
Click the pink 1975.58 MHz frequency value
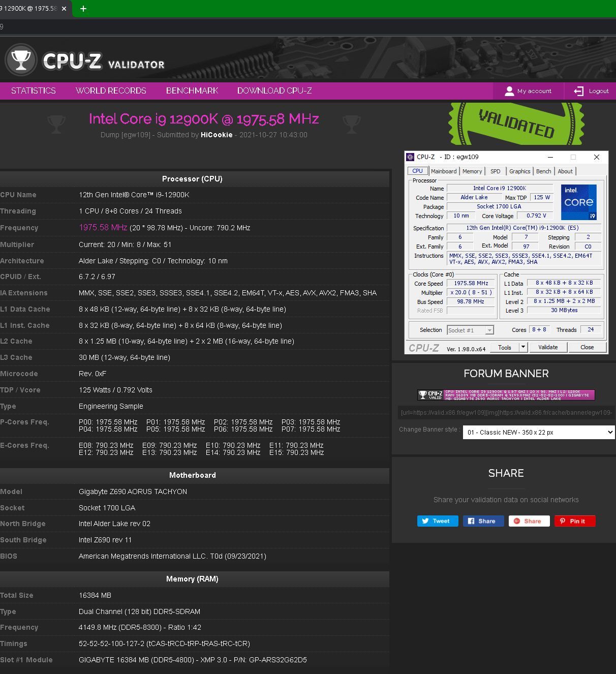pyautogui.click(x=103, y=227)
